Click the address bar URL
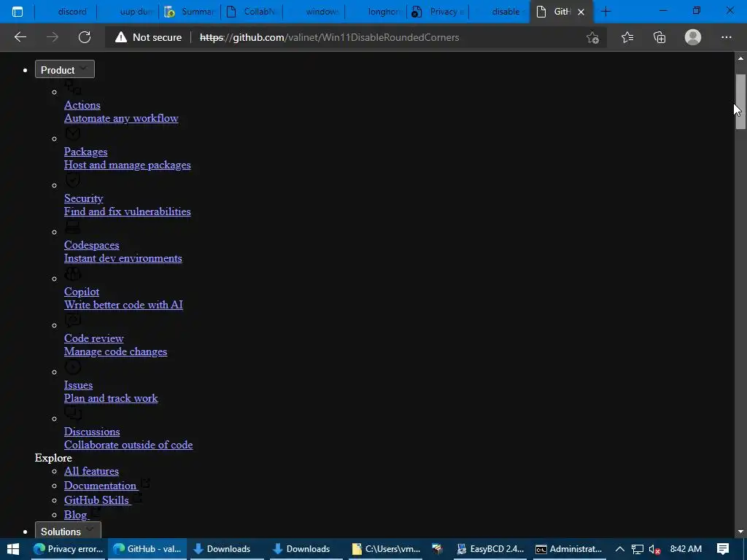Screen dimensions: 747x560 (329, 37)
